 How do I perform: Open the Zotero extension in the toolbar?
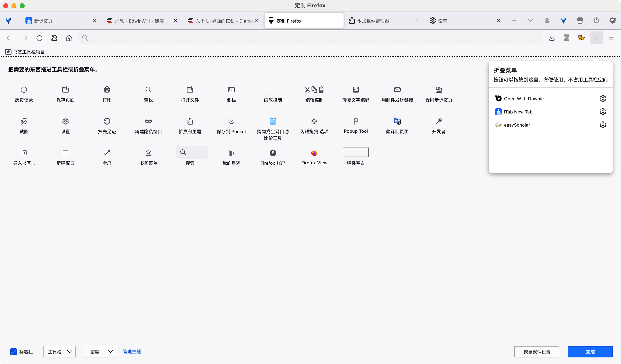click(567, 38)
